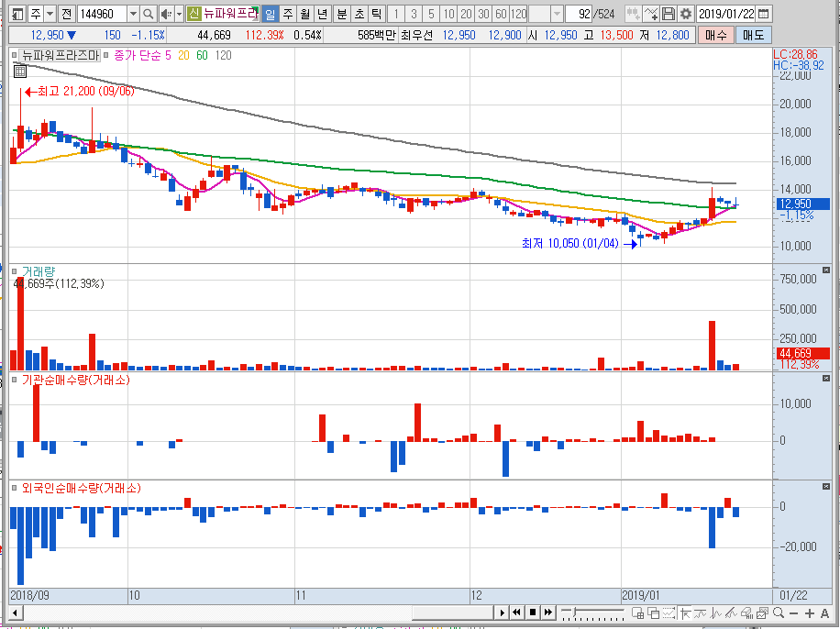Select the 일 (daily) period toggle
Screen dimensions: 840x629
click(x=269, y=14)
